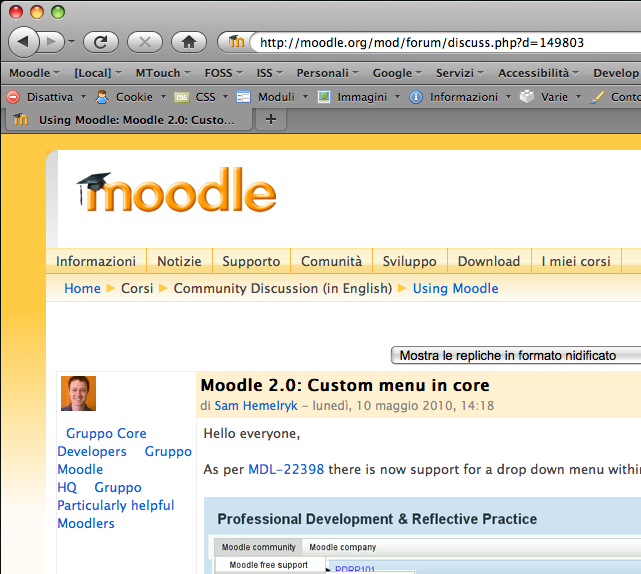
Task: Open Sam Hemelryk's profile link
Action: pos(256,406)
